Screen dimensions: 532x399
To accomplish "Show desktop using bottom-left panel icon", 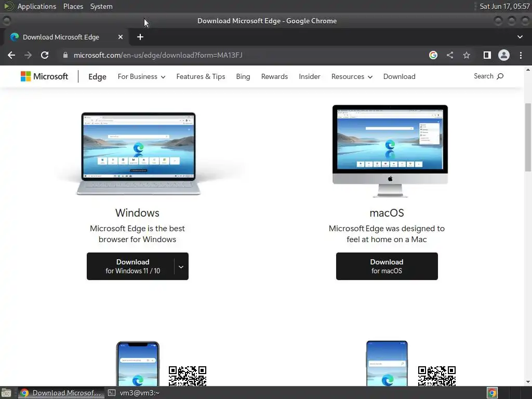I will [6, 393].
